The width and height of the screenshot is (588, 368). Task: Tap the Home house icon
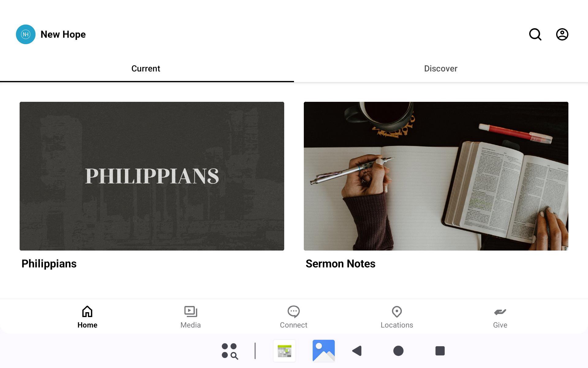(x=87, y=312)
